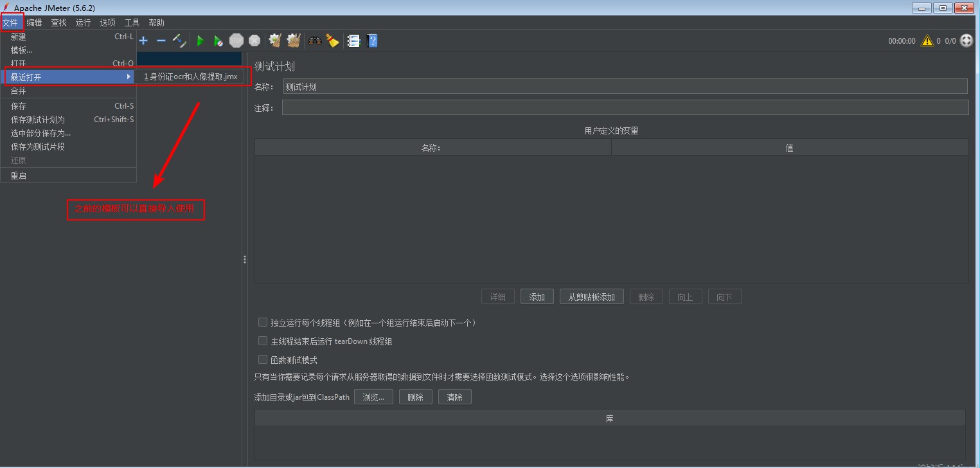
Task: Click the 00:00:00 elapsed time display
Action: tap(902, 40)
